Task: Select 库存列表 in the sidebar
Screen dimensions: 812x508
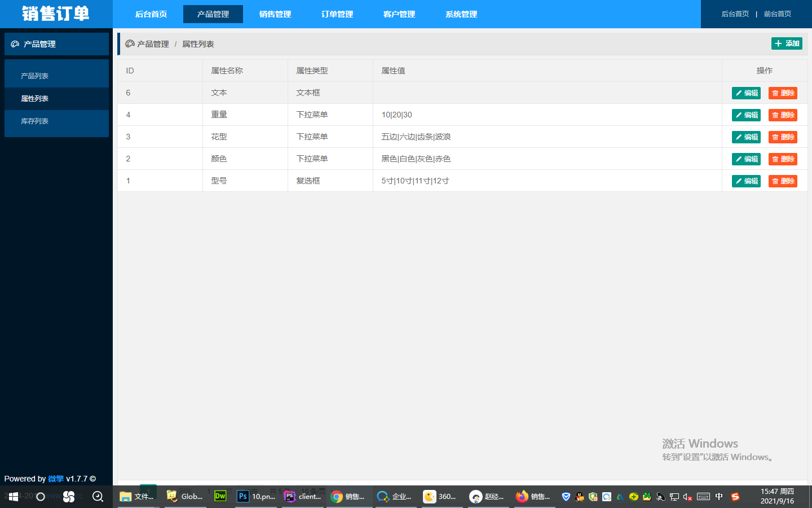Action: [35, 121]
